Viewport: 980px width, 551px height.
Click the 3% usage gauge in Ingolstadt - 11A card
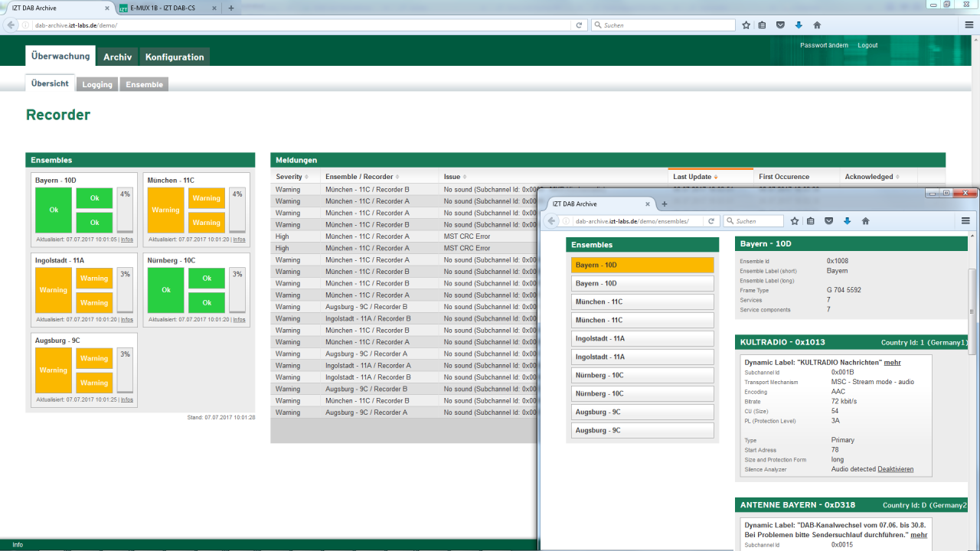point(125,290)
